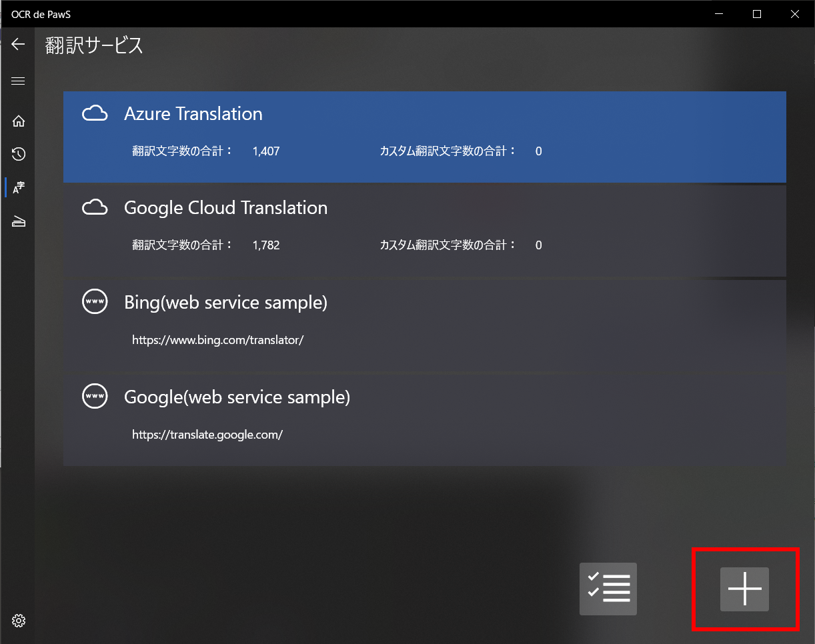
Task: Click the https://www.bing.com/translator/ URL text
Action: [x=218, y=340]
